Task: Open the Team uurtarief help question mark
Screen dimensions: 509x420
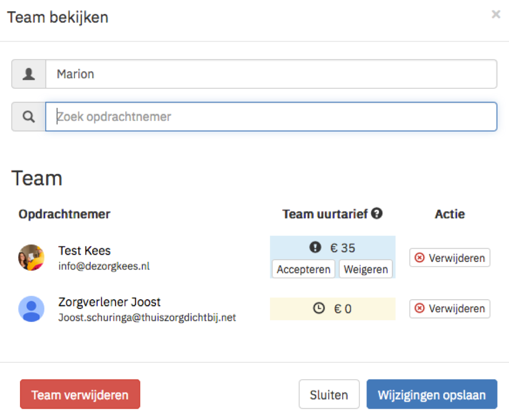Action: 377,214
